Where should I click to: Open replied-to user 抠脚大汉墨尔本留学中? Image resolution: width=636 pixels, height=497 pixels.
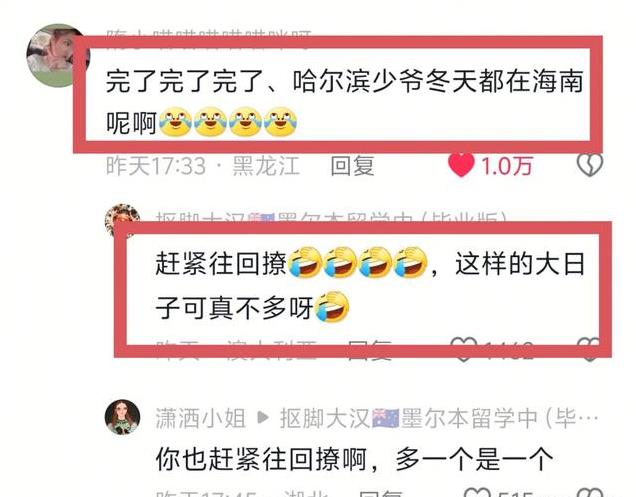click(x=439, y=418)
